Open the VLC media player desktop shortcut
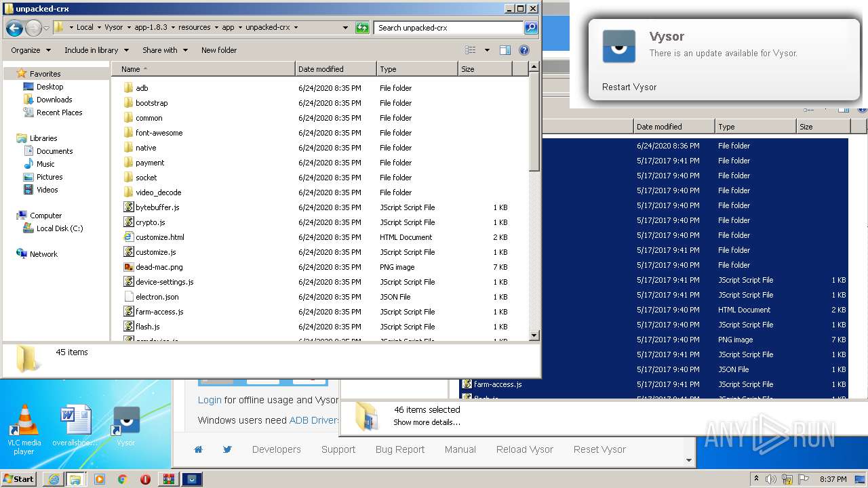868x488 pixels. (x=24, y=429)
